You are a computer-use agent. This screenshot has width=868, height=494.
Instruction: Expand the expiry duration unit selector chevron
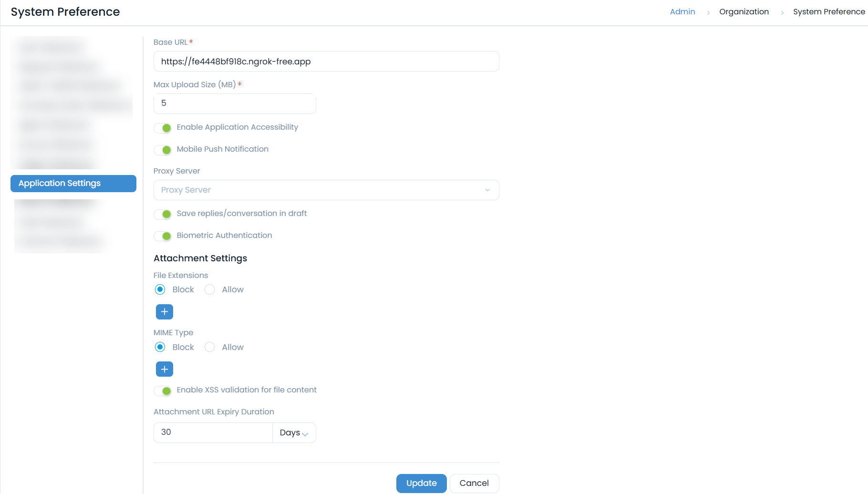pyautogui.click(x=305, y=433)
